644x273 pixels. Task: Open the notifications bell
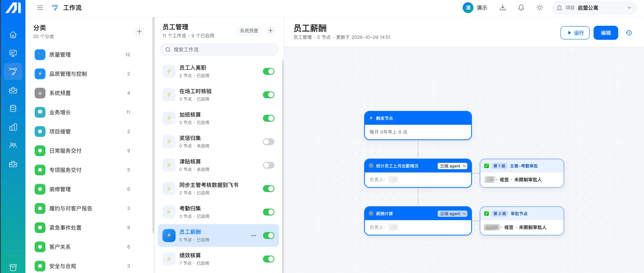(x=521, y=8)
